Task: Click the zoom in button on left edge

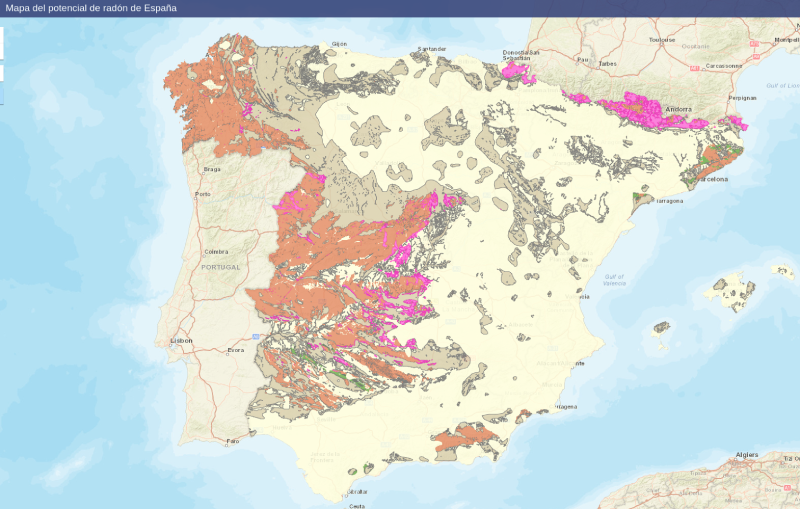Action: point(1,35)
